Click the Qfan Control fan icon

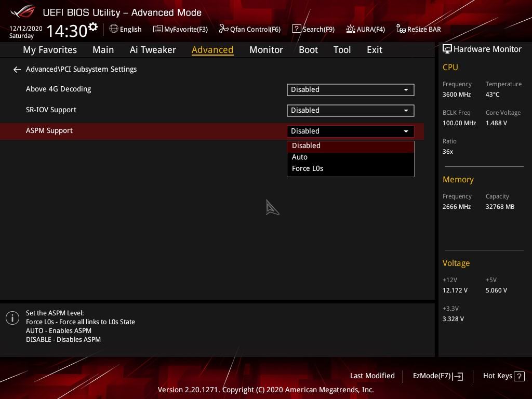223,29
